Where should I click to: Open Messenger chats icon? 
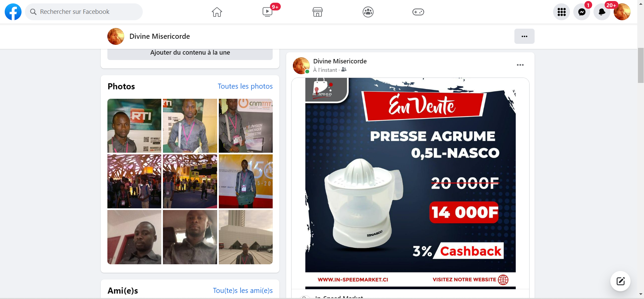[x=581, y=12]
